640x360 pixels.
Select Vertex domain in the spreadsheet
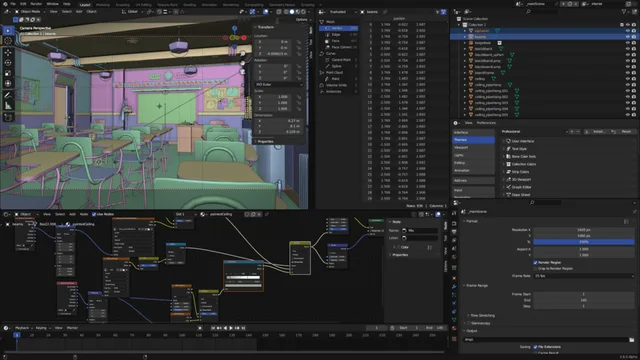338,28
